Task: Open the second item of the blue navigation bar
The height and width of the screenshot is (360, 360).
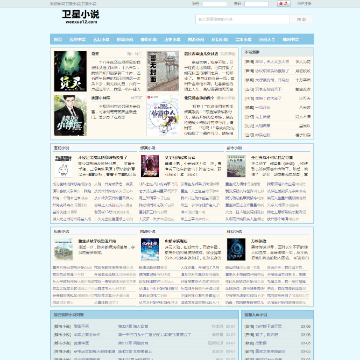Action: [77, 39]
